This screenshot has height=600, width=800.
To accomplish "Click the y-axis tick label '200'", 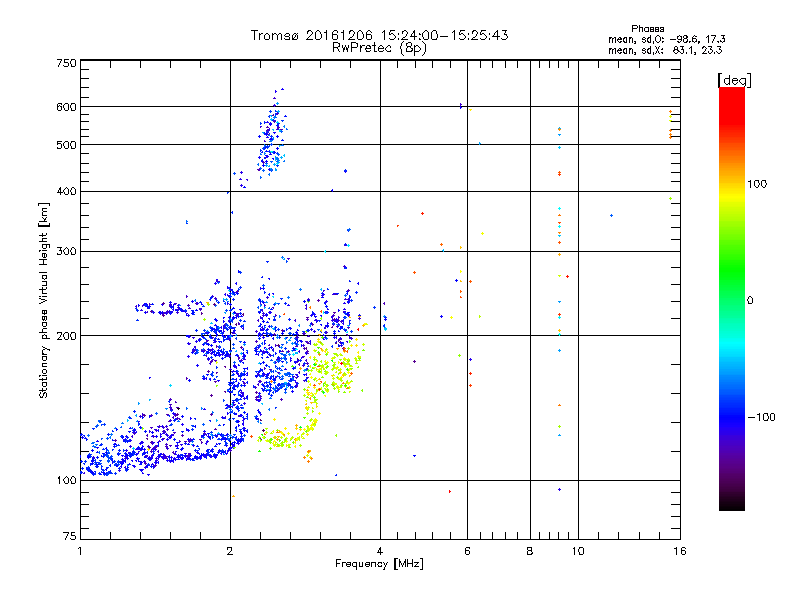I will (x=67, y=336).
